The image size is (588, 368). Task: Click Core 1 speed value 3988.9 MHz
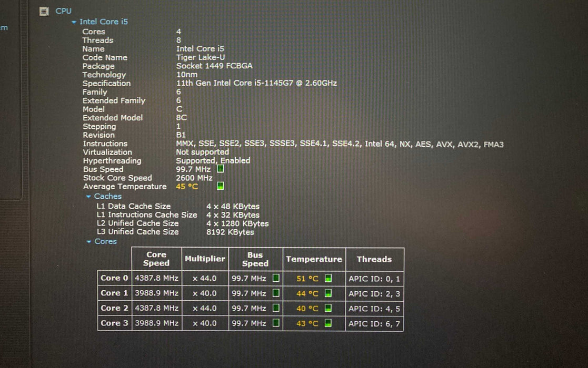point(156,293)
